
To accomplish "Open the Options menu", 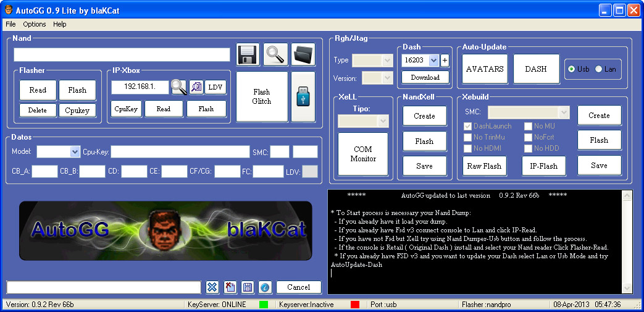I will 35,24.
